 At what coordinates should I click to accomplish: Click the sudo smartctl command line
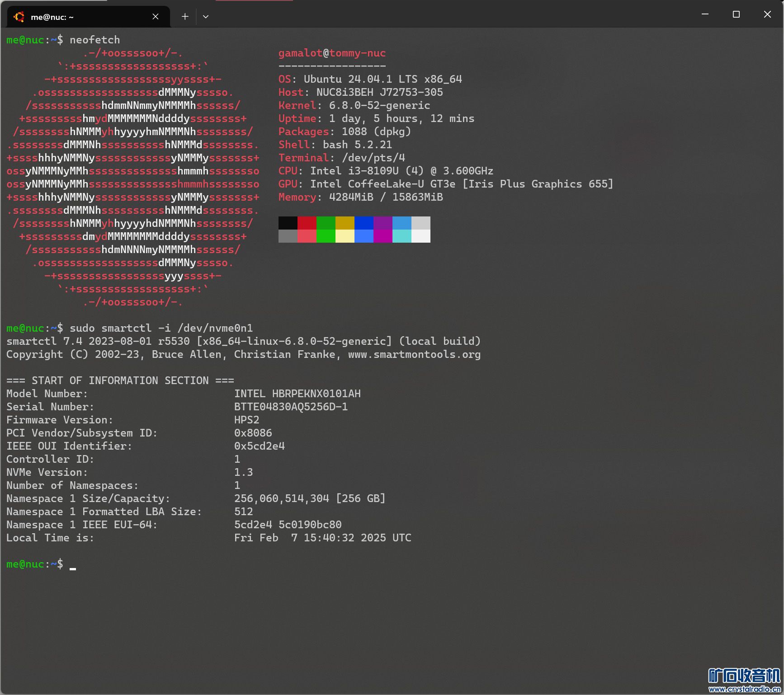pyautogui.click(x=161, y=328)
